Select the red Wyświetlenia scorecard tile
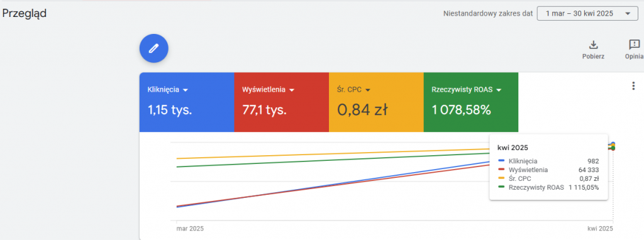This screenshot has width=644, height=240. point(281,102)
